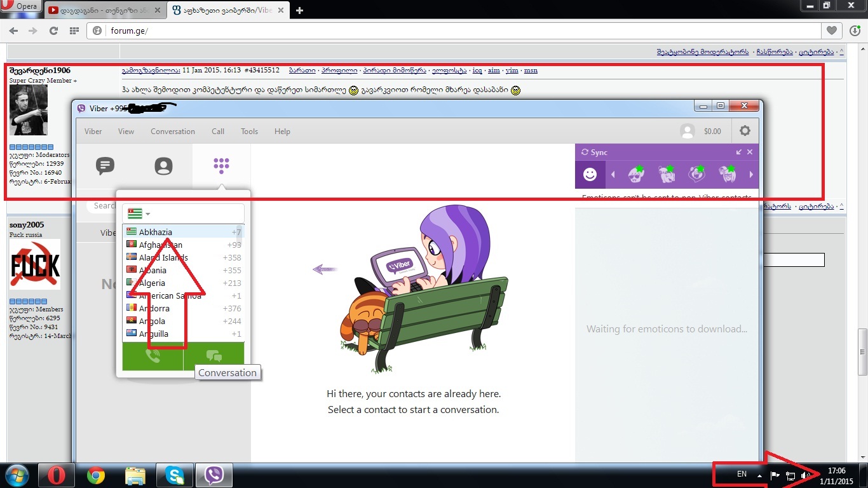
Task: Bookmark page with heart icon
Action: [831, 30]
